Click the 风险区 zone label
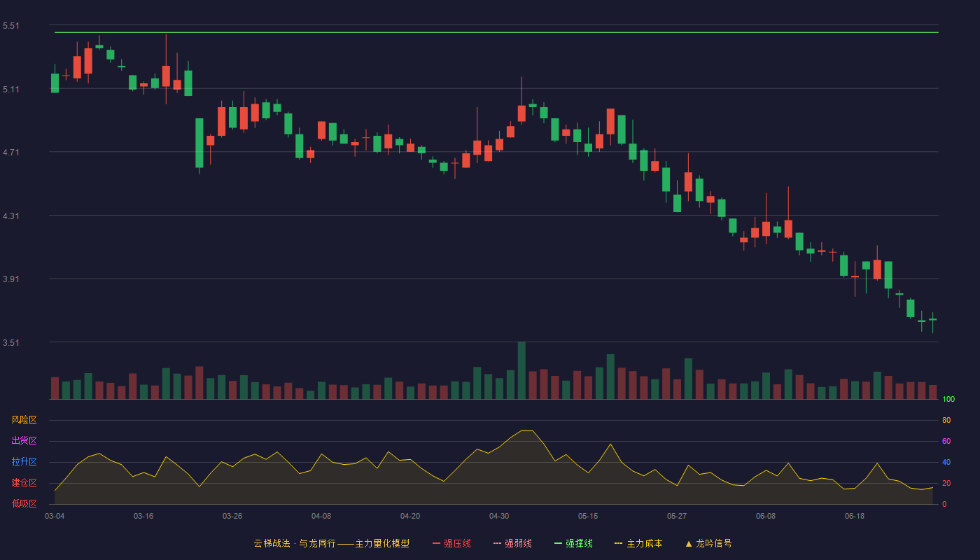The image size is (980, 560). (x=24, y=420)
